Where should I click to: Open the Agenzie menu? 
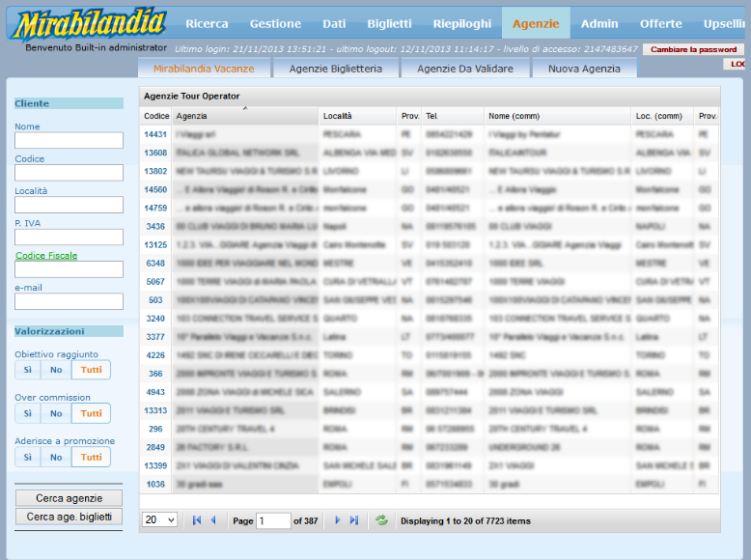point(536,23)
